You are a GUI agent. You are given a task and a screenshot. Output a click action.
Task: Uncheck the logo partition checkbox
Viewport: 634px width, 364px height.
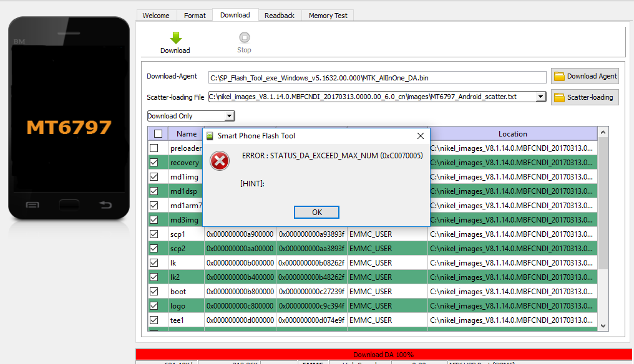(x=154, y=306)
